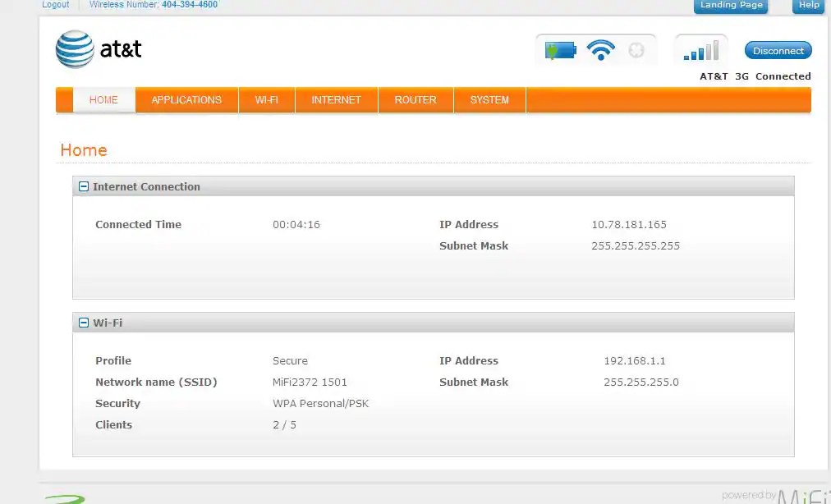The width and height of the screenshot is (831, 504).
Task: Click the Wi-Fi signal status icon
Action: [x=600, y=50]
